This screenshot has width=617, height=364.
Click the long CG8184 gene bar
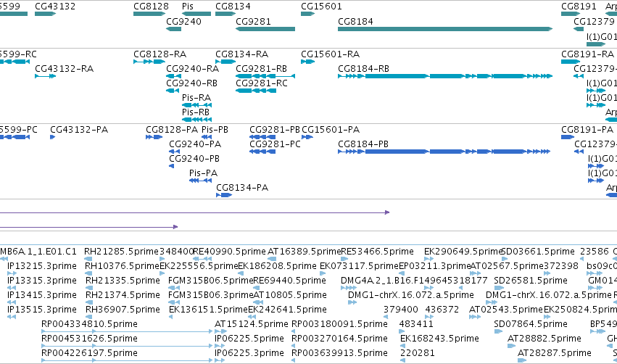(x=445, y=29)
